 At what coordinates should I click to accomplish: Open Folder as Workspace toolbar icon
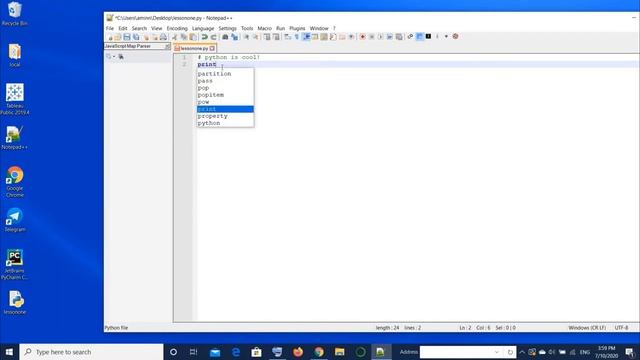pyautogui.click(x=342, y=37)
